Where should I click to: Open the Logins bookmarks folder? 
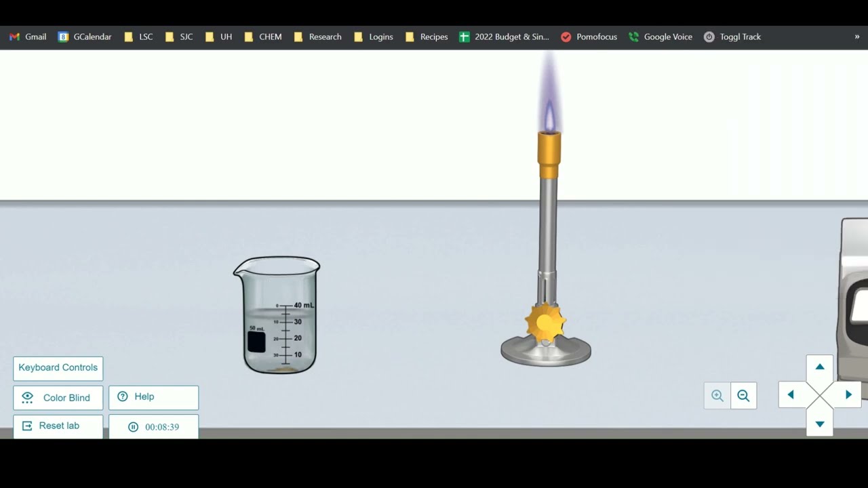click(x=374, y=37)
